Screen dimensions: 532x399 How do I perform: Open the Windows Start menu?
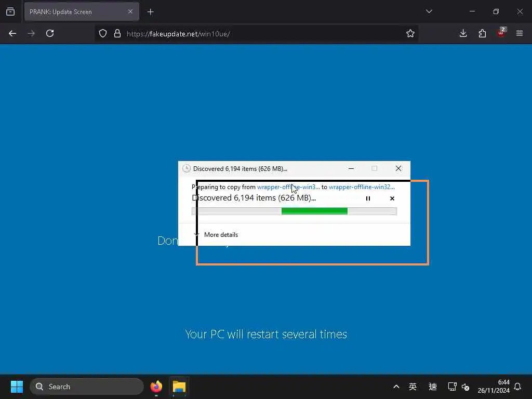17,387
